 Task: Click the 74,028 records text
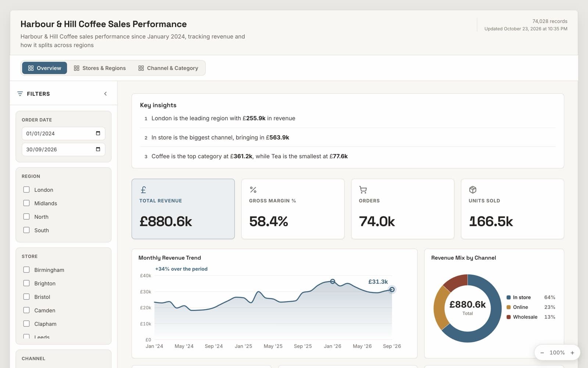(x=550, y=21)
